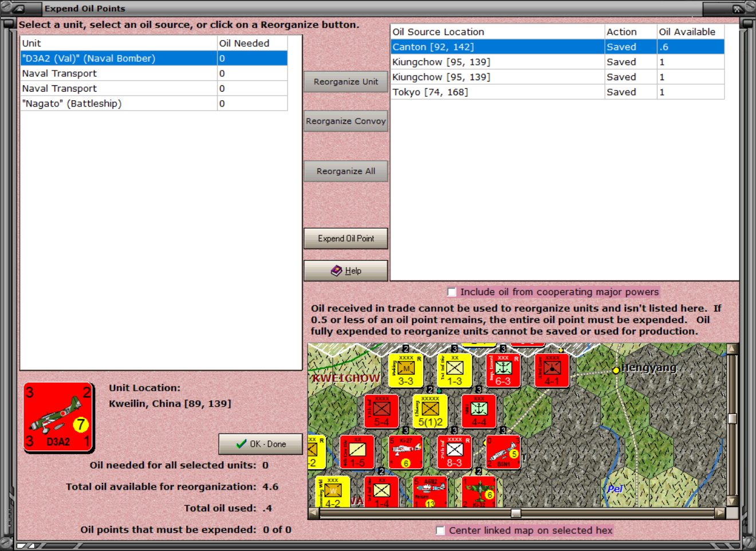Select the B5N1 naval bomber counter
This screenshot has height=551, width=756.
pos(503,452)
